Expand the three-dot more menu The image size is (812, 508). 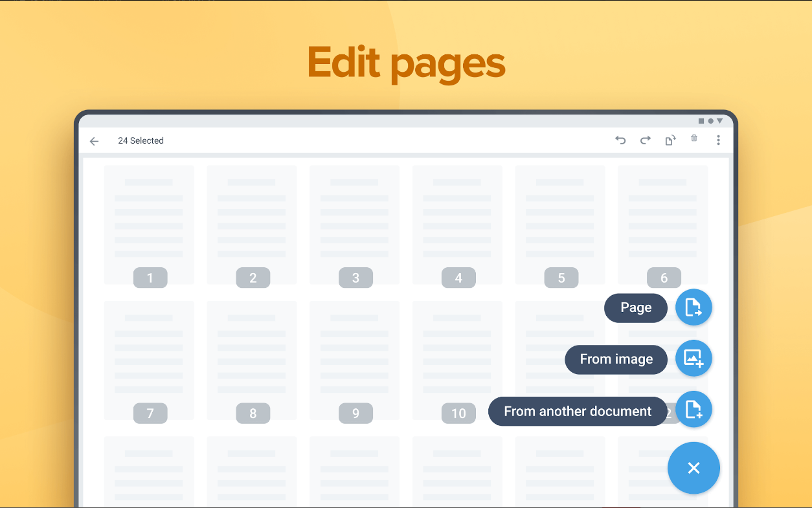point(718,140)
